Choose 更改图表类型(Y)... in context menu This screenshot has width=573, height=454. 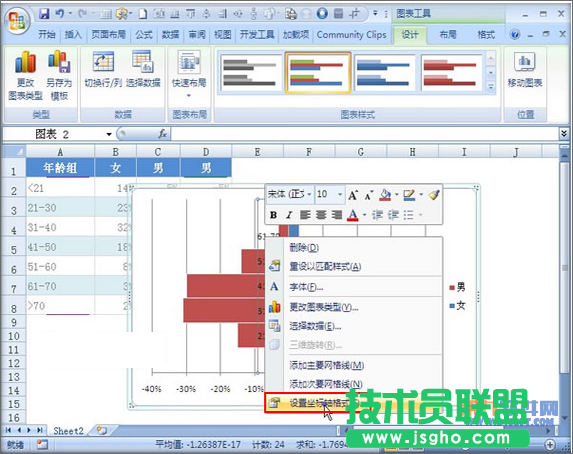point(354,307)
